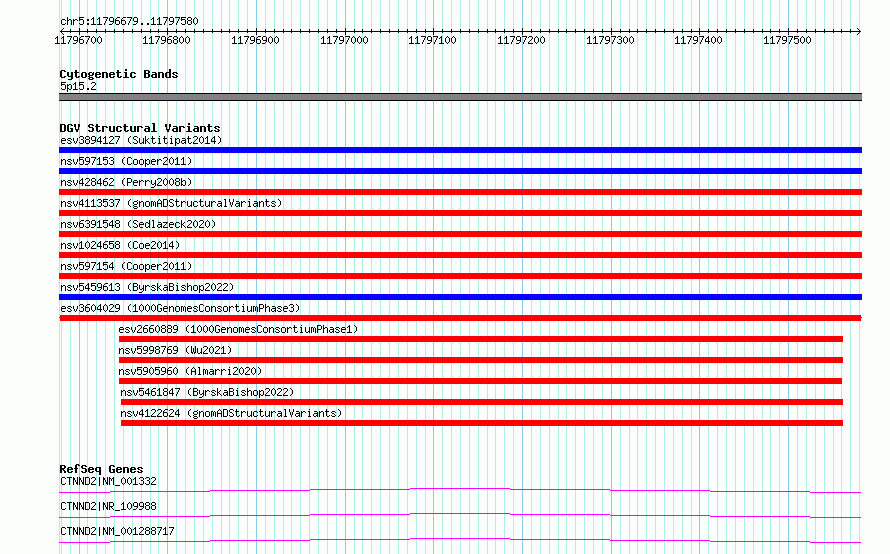This screenshot has height=554, width=890.
Task: Click the Cytogenetic Bands track title
Action: coord(119,74)
